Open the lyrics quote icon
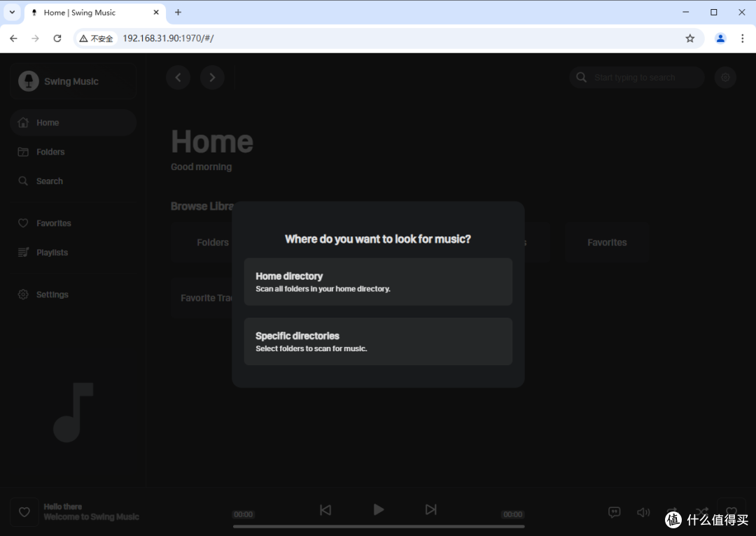 point(615,512)
